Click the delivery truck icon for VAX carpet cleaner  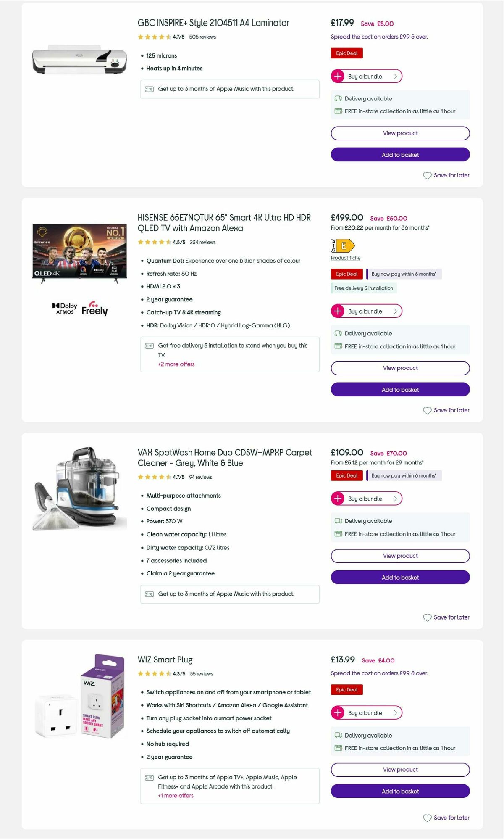click(x=338, y=521)
